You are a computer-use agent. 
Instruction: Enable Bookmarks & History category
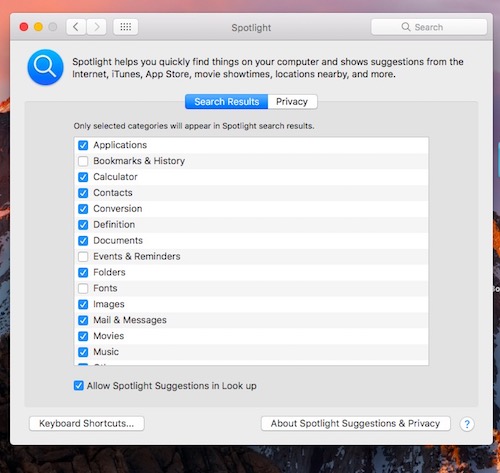[x=83, y=161]
